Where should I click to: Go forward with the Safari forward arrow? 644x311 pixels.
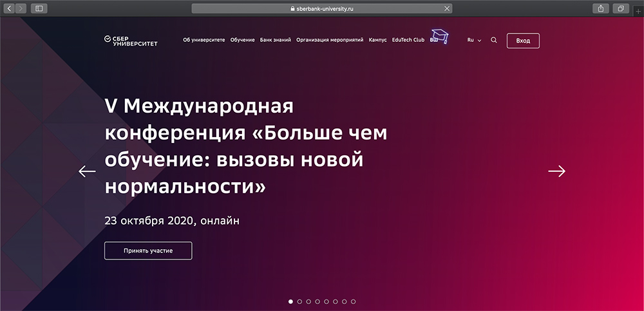tap(21, 8)
